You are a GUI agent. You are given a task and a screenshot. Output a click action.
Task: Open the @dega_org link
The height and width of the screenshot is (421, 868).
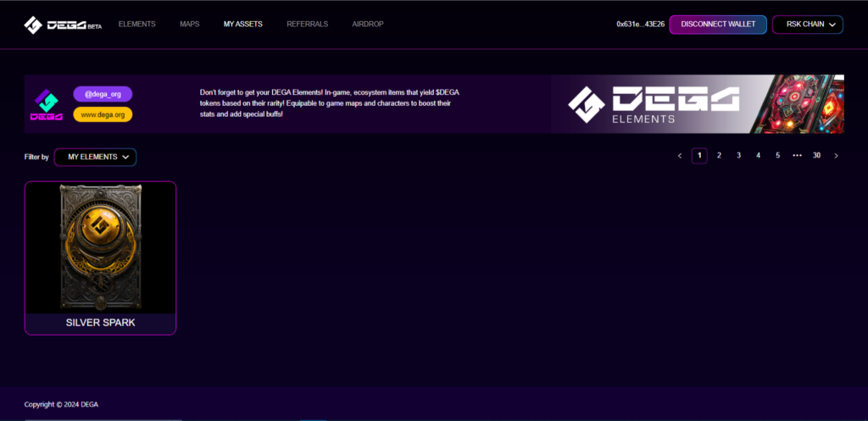103,94
